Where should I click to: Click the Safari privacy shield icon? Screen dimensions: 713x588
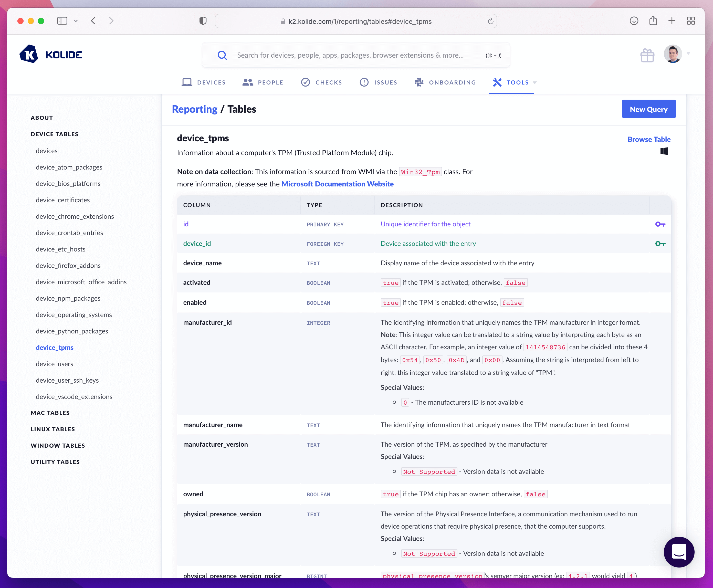coord(203,21)
